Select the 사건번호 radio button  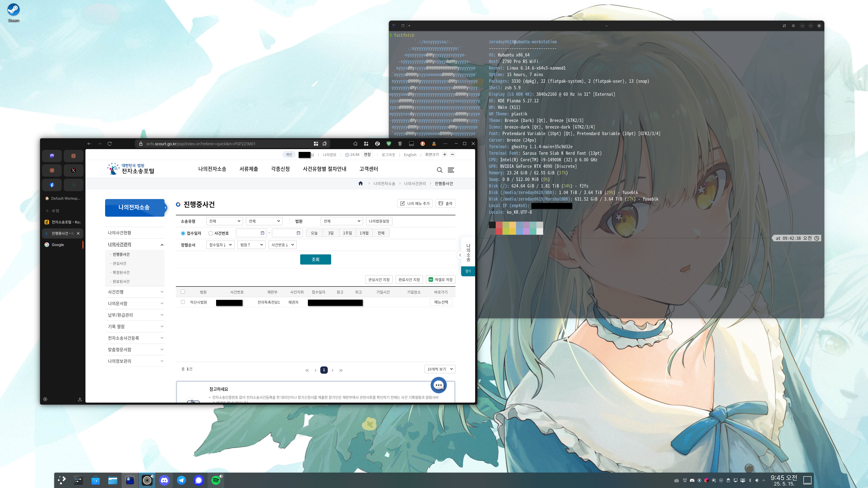(x=211, y=233)
